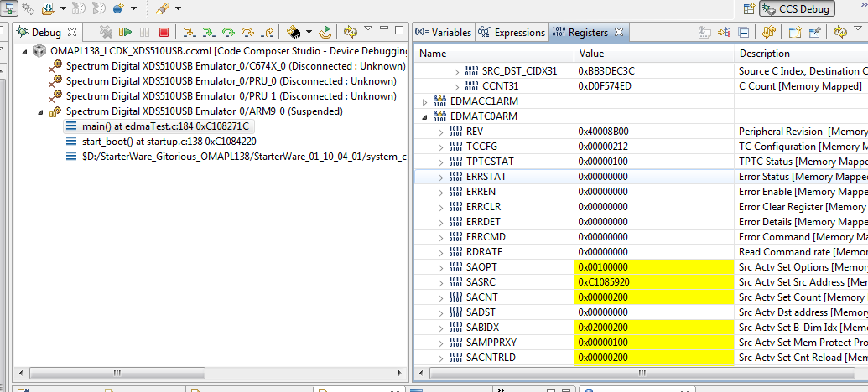Open the Debug view menu triangle

pos(369,28)
